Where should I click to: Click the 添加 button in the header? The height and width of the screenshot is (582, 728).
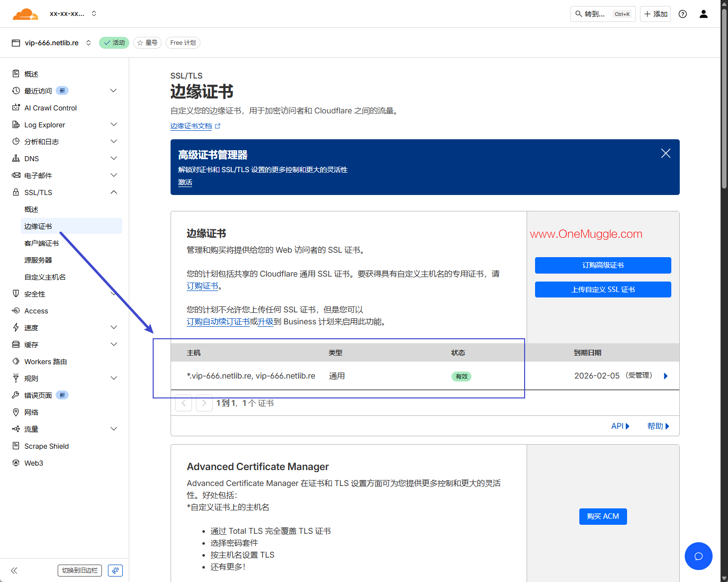click(x=655, y=14)
